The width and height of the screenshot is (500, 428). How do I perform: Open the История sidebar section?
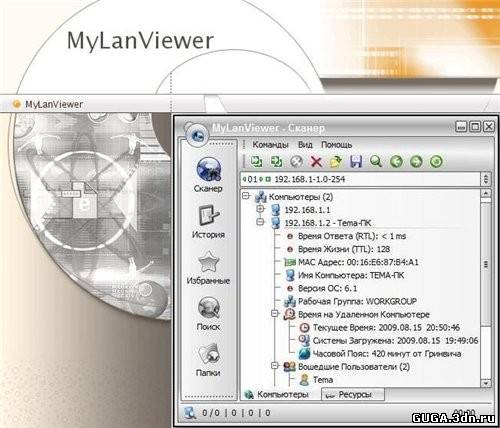click(x=208, y=222)
